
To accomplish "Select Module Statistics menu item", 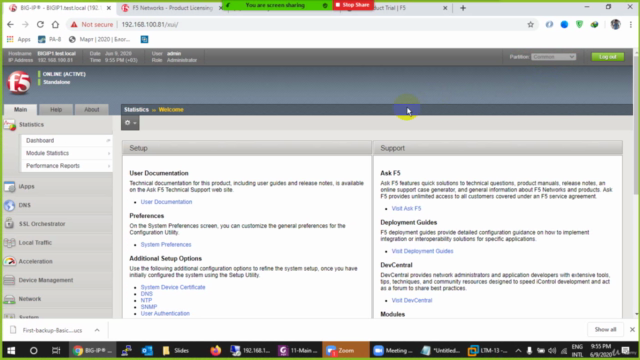I will click(67, 153).
